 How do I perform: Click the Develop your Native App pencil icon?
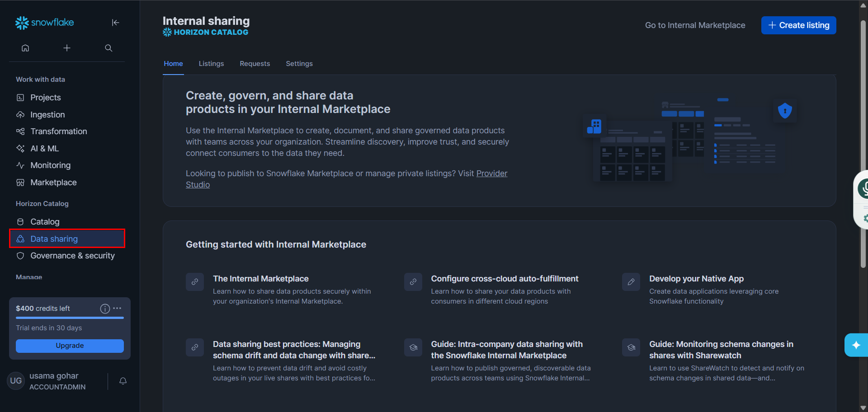tap(631, 282)
